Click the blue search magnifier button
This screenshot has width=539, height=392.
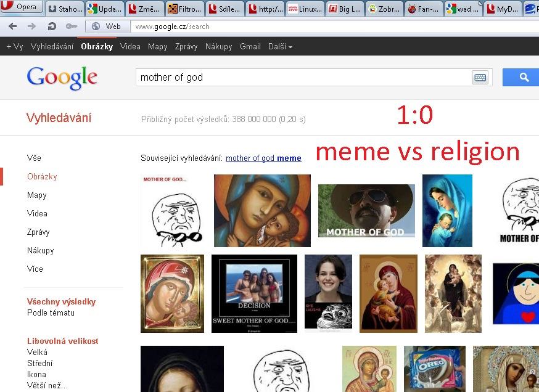point(522,77)
